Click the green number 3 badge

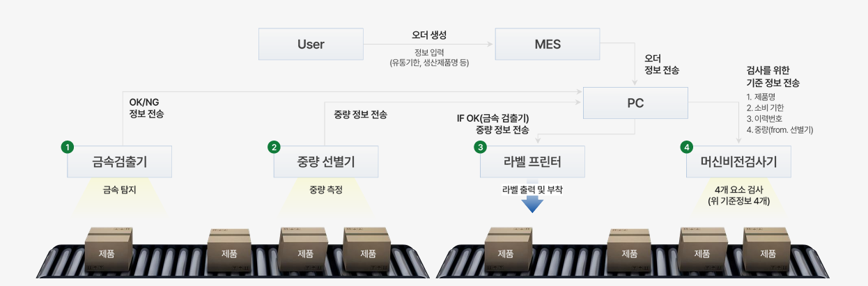480,147
